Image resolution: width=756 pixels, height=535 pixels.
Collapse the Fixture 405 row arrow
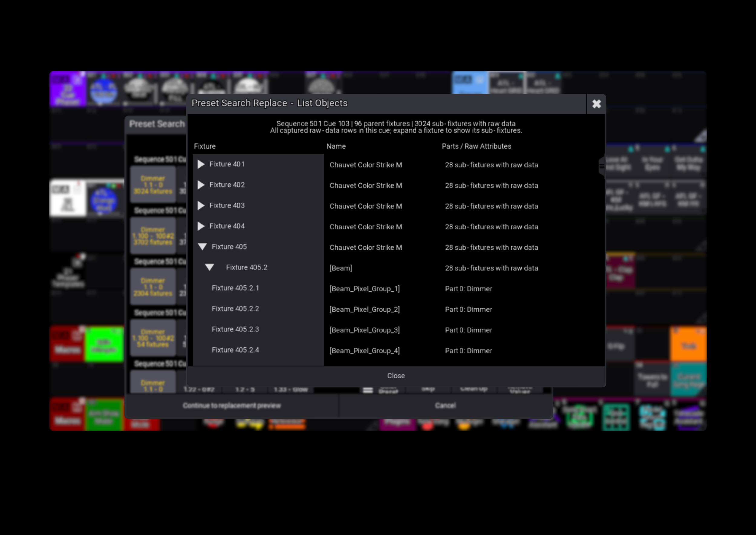(203, 247)
